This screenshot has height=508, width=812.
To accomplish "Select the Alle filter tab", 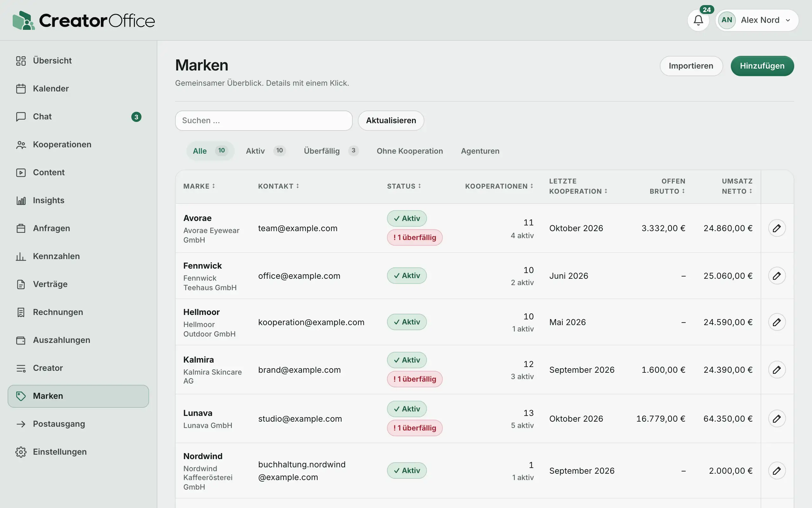I will click(x=210, y=151).
